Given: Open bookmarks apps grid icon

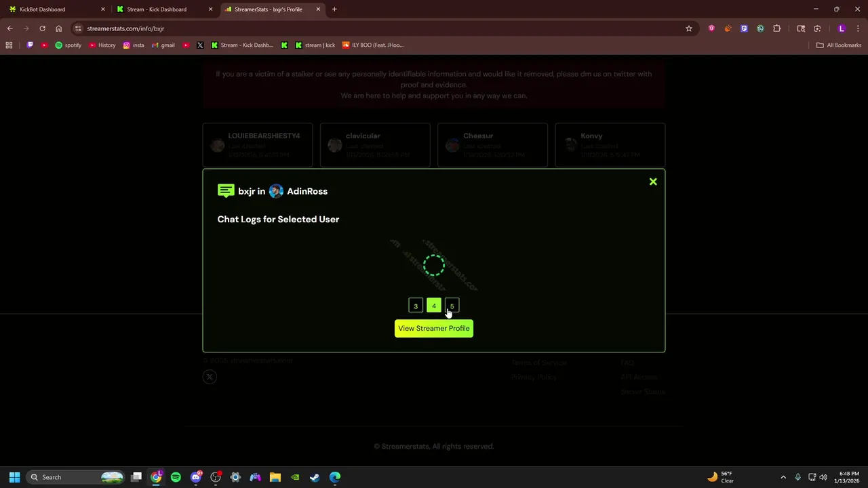Looking at the screenshot, I should (x=9, y=45).
